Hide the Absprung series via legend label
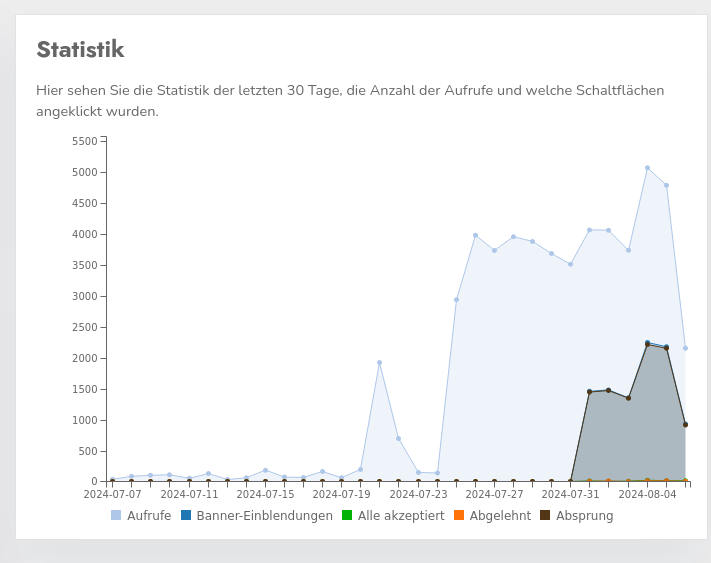This screenshot has height=563, width=711. (x=584, y=516)
